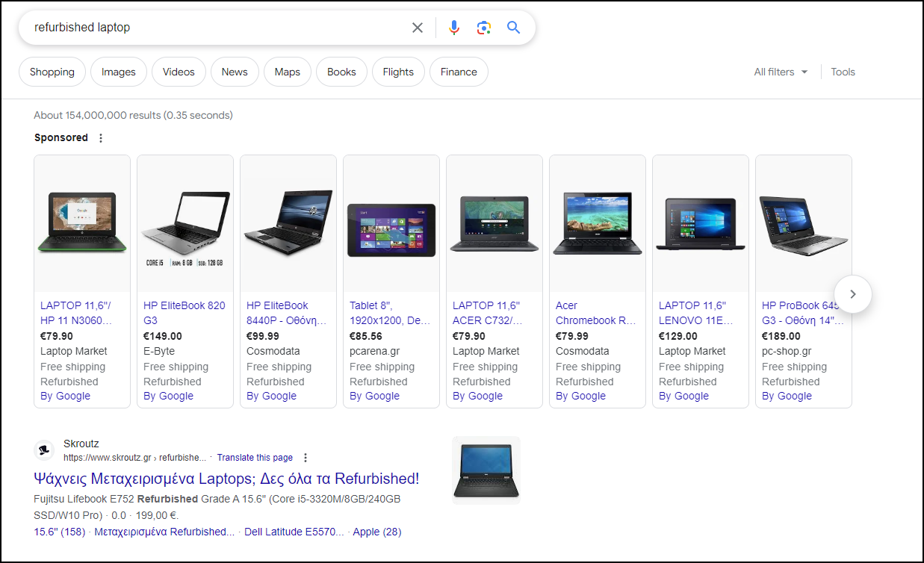Click the €149.00 price
Viewport: 924px width, 563px height.
pos(163,336)
